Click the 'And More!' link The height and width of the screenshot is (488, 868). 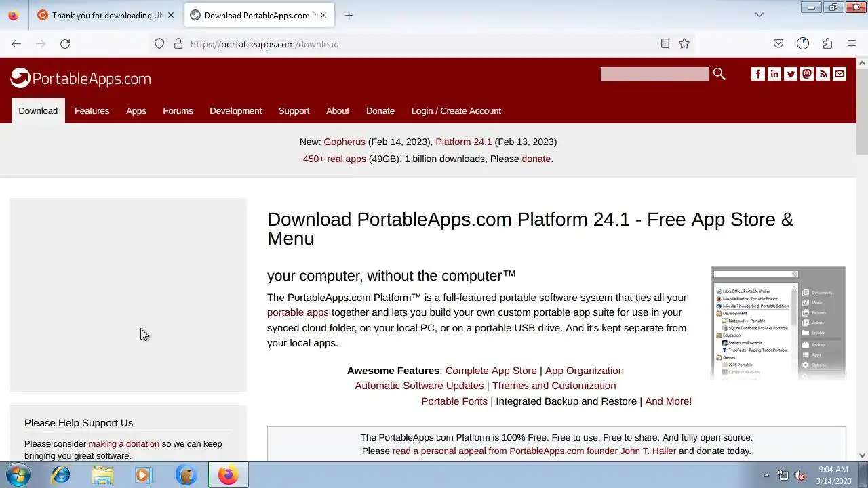click(669, 401)
